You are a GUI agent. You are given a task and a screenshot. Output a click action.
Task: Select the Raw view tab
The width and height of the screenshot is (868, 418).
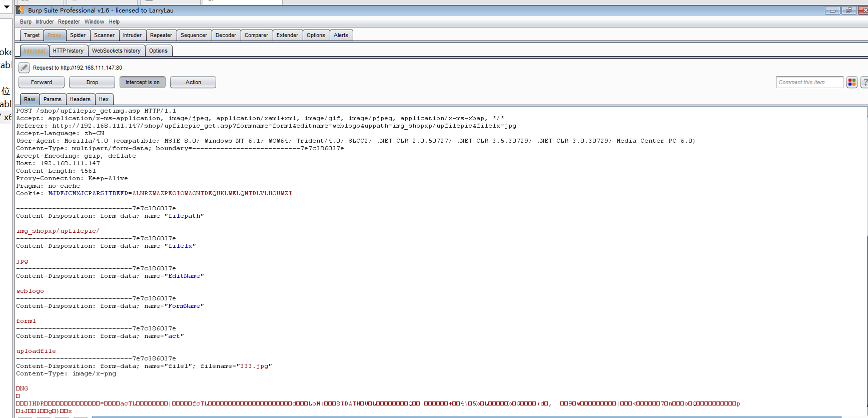pos(30,99)
